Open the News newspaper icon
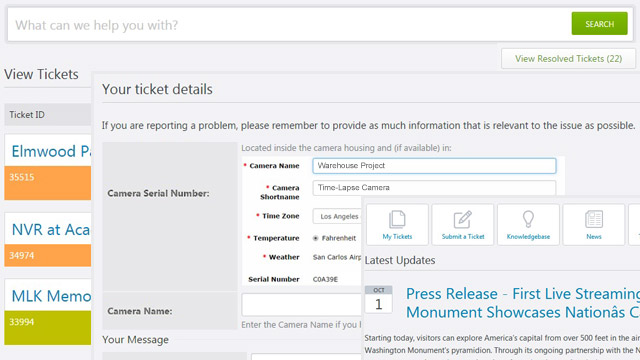This screenshot has height=360, width=640. (x=593, y=224)
